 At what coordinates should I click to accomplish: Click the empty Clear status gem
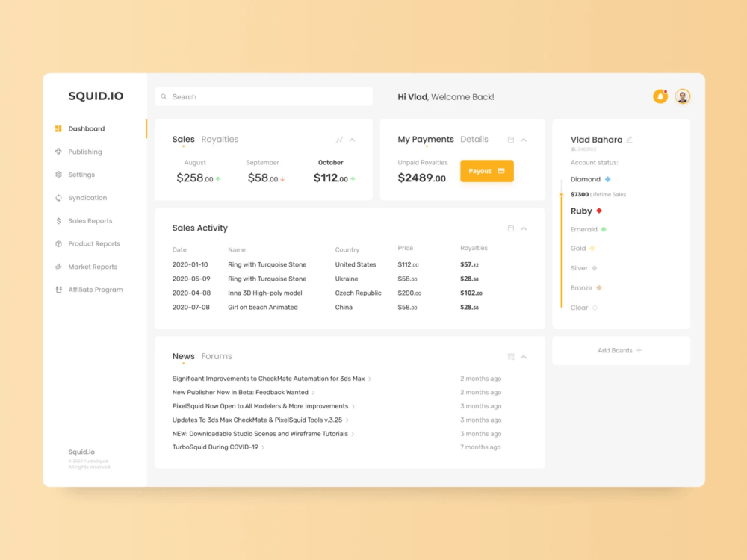595,308
